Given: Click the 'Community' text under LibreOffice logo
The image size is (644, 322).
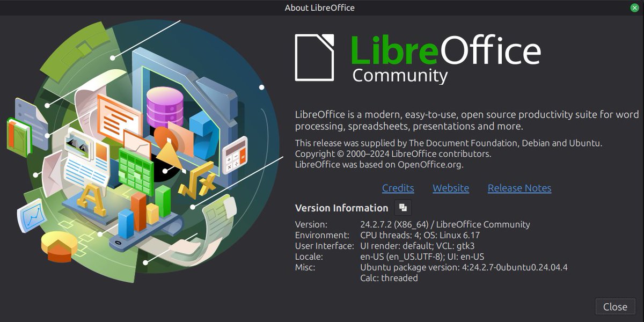Looking at the screenshot, I should (400, 75).
